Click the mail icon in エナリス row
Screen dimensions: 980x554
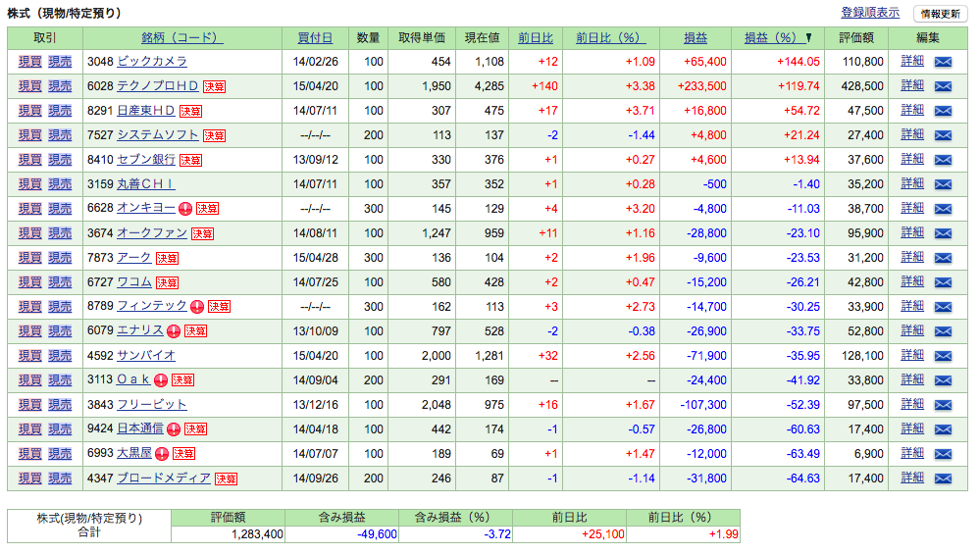[943, 331]
